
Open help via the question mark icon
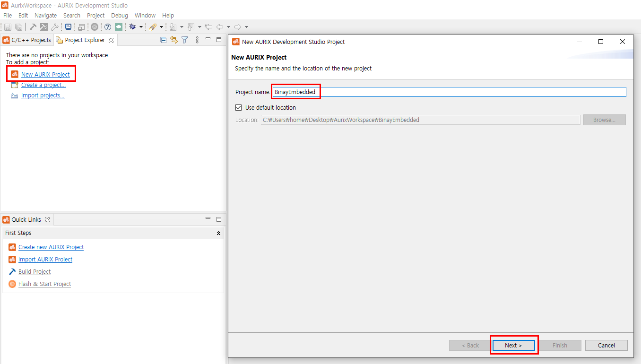click(108, 27)
